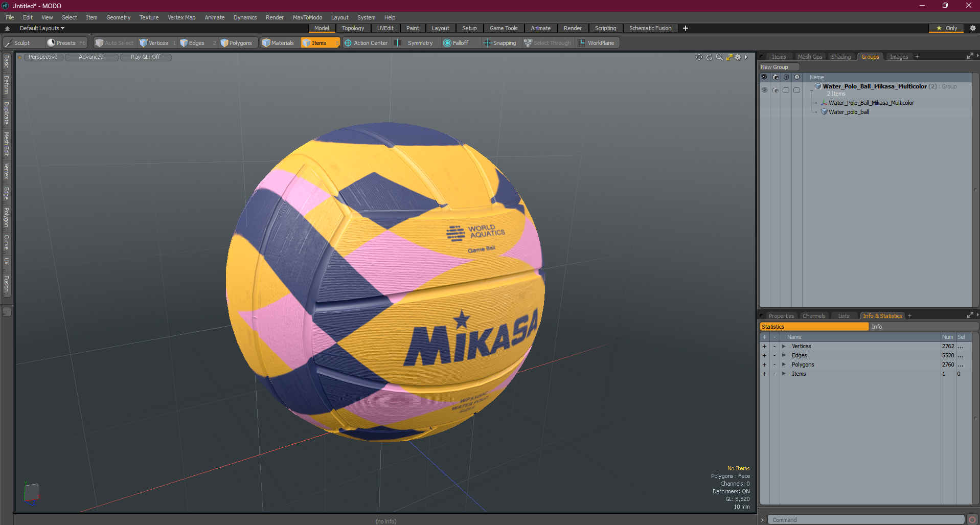Open the Advanced shading style dropdown
Viewport: 980px width, 525px height.
pyautogui.click(x=91, y=57)
